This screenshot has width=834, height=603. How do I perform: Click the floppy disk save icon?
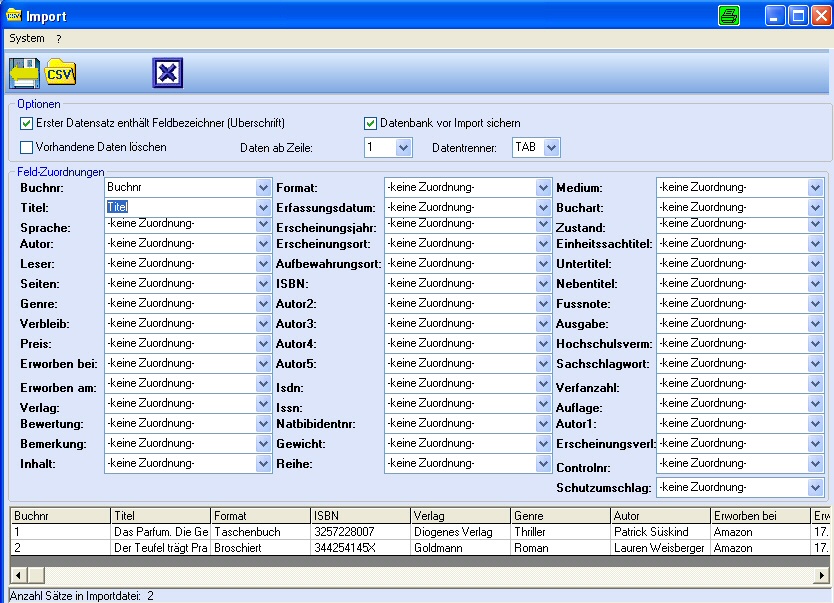coord(24,74)
